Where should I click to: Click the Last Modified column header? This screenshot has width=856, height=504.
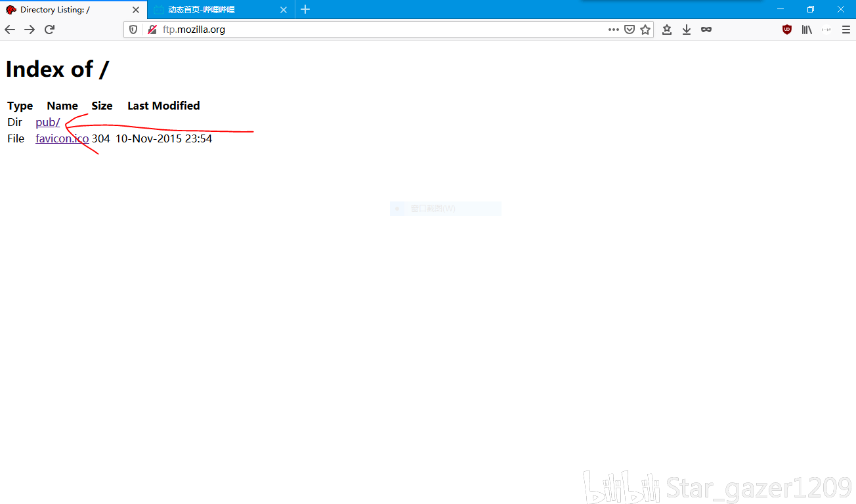(163, 106)
